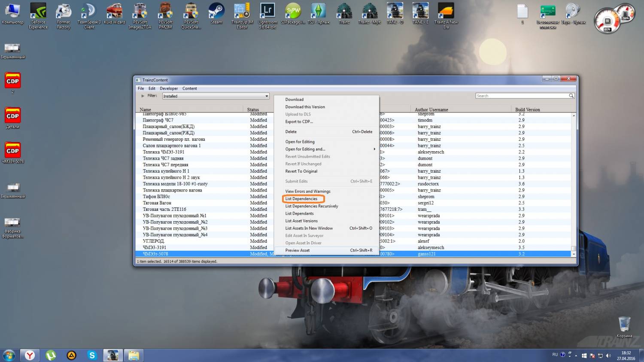
Task: Choose Preview Asset from the context menu
Action: pos(298,250)
